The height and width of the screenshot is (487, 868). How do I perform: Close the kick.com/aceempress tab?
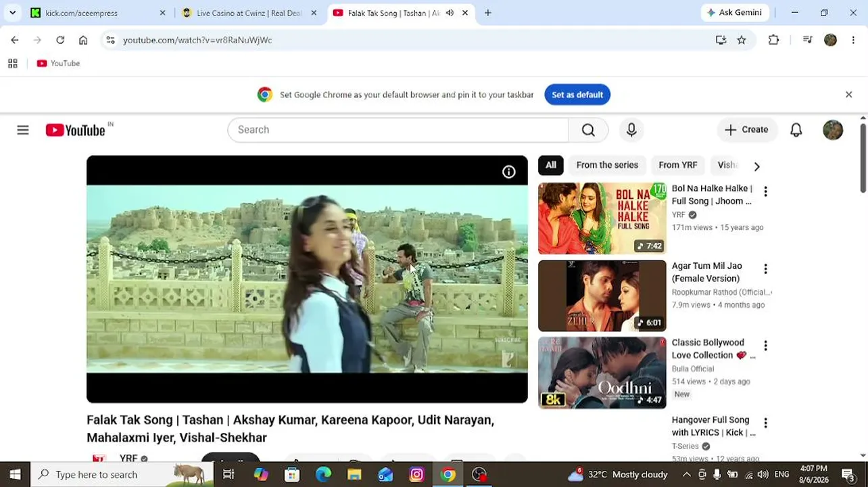click(x=162, y=13)
